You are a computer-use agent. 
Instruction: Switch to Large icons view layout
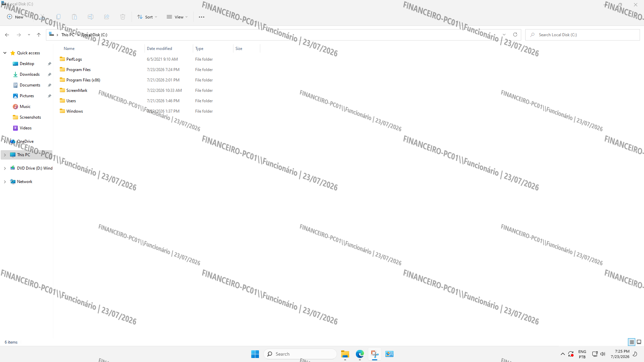(x=639, y=342)
